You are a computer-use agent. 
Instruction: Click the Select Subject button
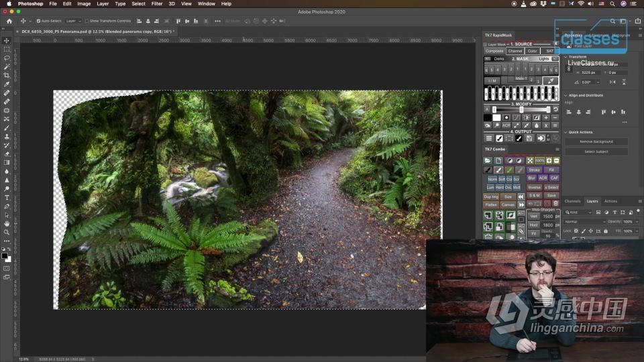point(596,152)
